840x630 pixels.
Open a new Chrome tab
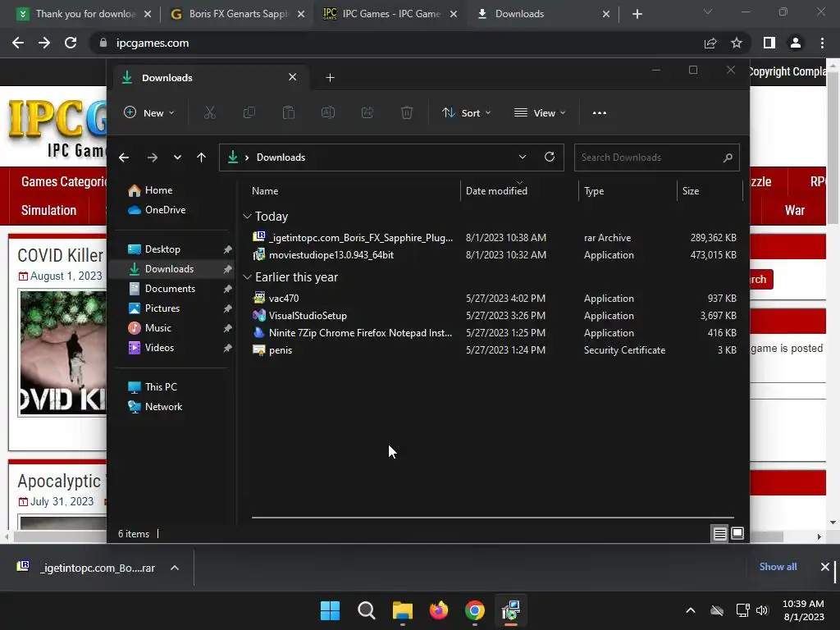[x=637, y=14]
